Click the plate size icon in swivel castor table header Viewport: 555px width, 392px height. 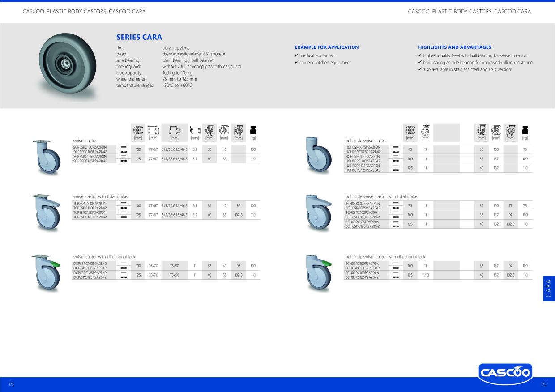153,130
